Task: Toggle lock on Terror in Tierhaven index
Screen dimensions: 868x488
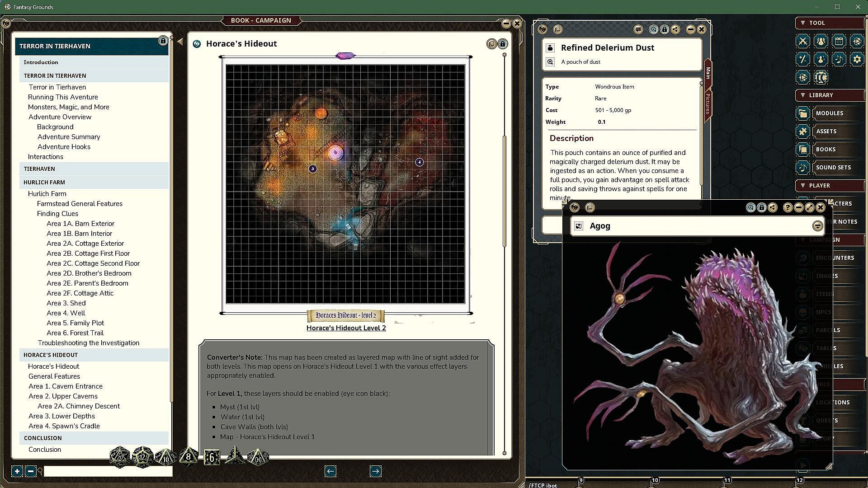Action: [x=163, y=41]
